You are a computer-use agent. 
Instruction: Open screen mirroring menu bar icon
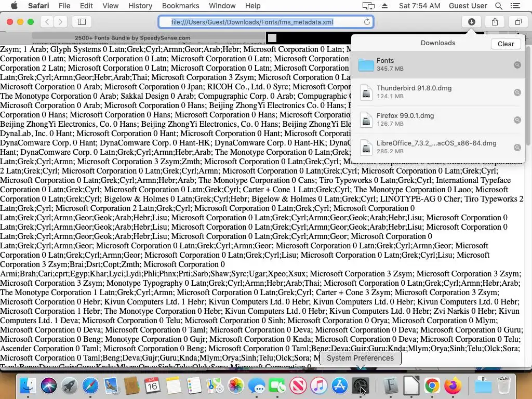point(368,6)
